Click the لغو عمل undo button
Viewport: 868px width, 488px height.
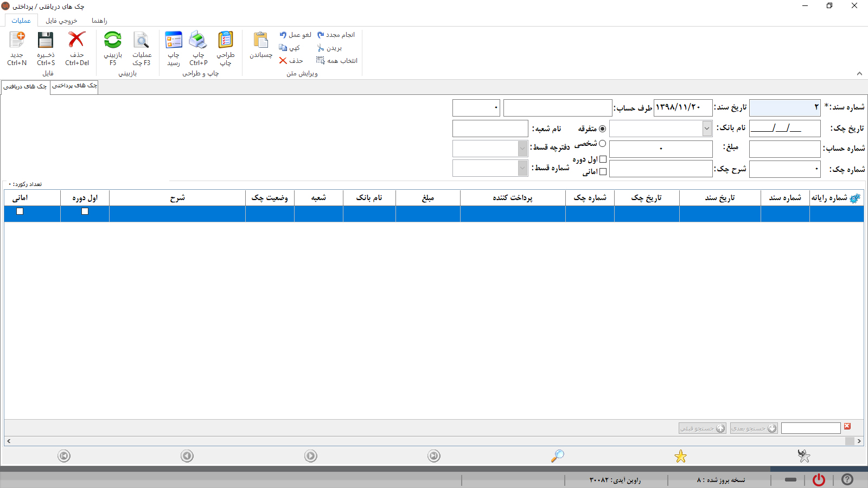295,35
